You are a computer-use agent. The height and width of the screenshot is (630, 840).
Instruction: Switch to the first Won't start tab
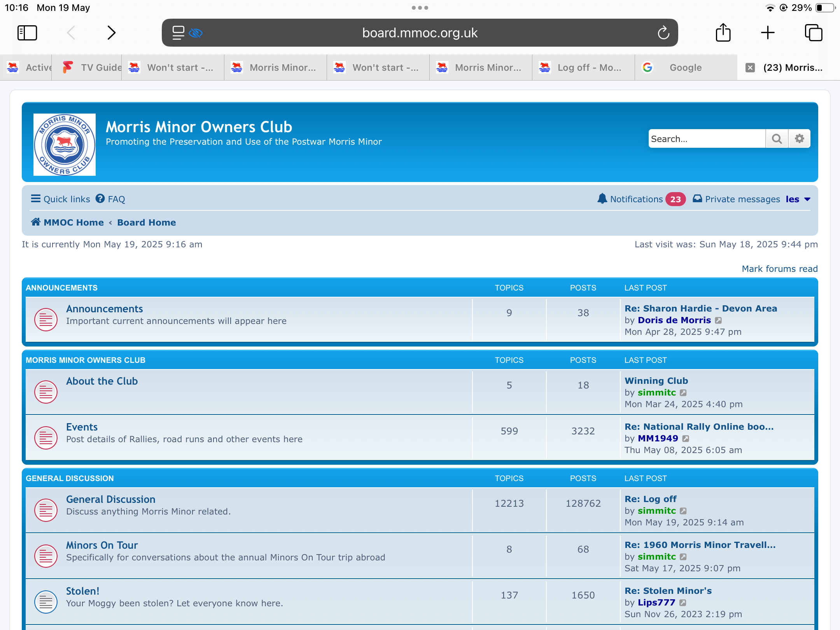pos(173,68)
